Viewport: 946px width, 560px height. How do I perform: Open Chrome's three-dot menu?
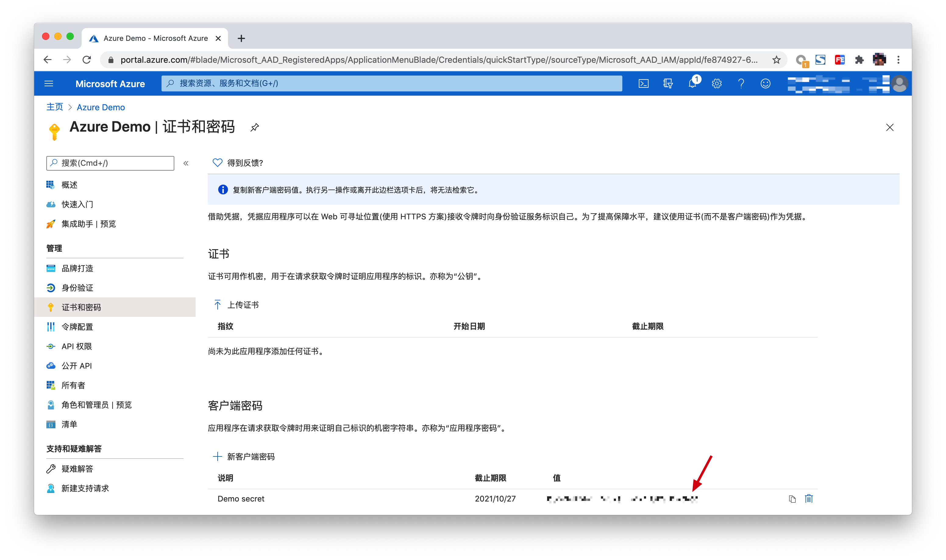(x=898, y=60)
